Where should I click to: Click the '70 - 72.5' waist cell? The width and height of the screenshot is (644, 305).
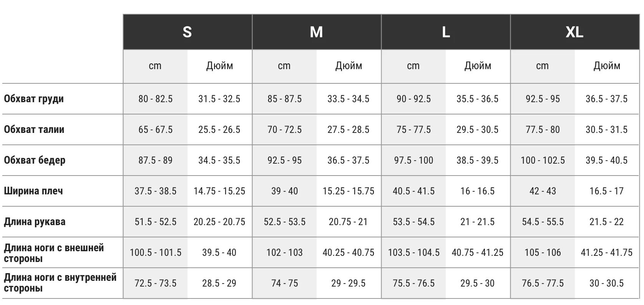(284, 130)
